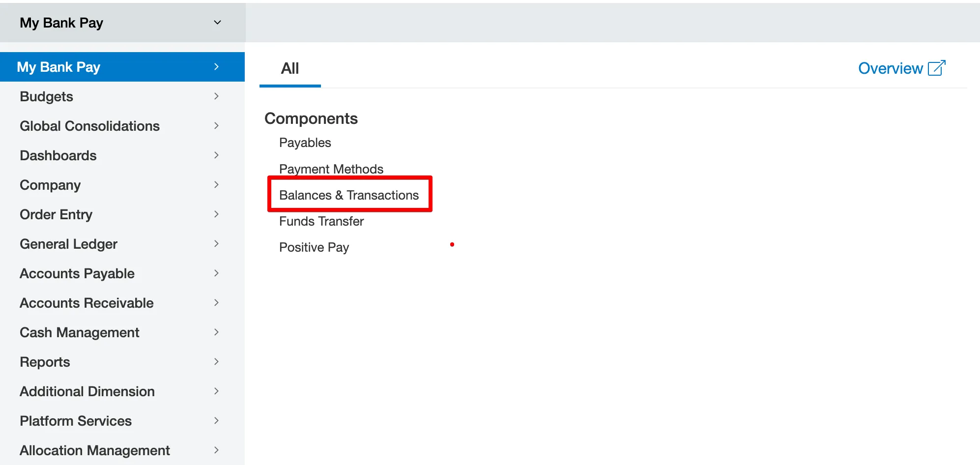Open the Overview link
Viewport: 980px width, 465px height.
point(890,68)
